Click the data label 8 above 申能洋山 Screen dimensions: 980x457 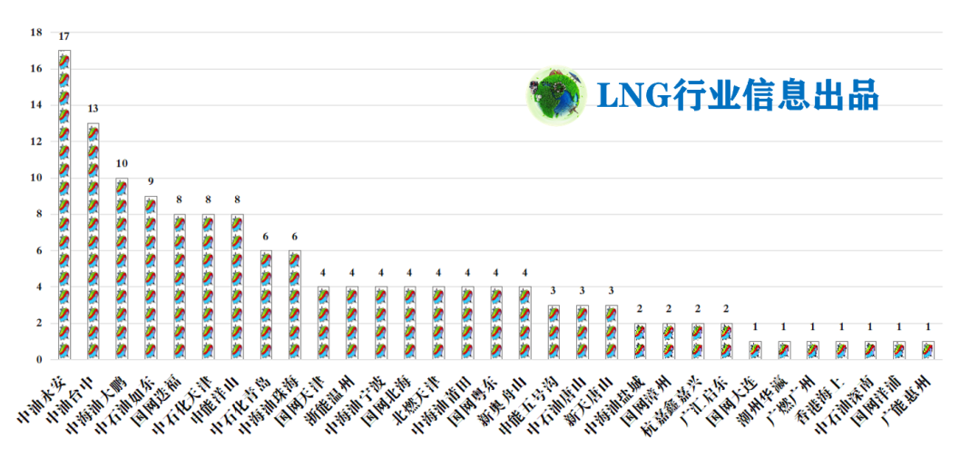[x=237, y=199]
